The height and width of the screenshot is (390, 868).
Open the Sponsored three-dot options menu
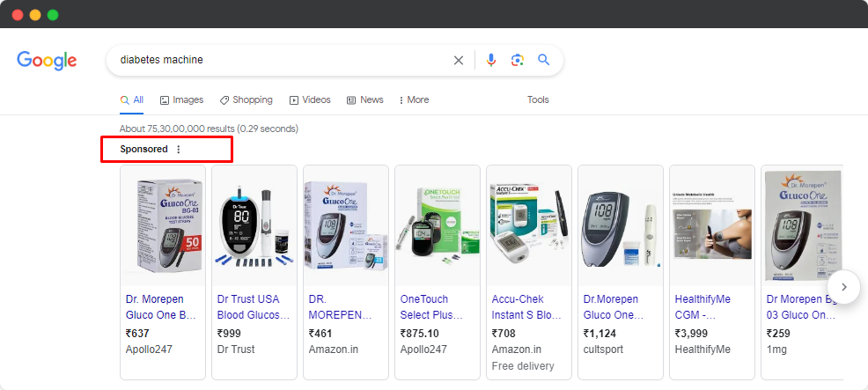point(178,149)
